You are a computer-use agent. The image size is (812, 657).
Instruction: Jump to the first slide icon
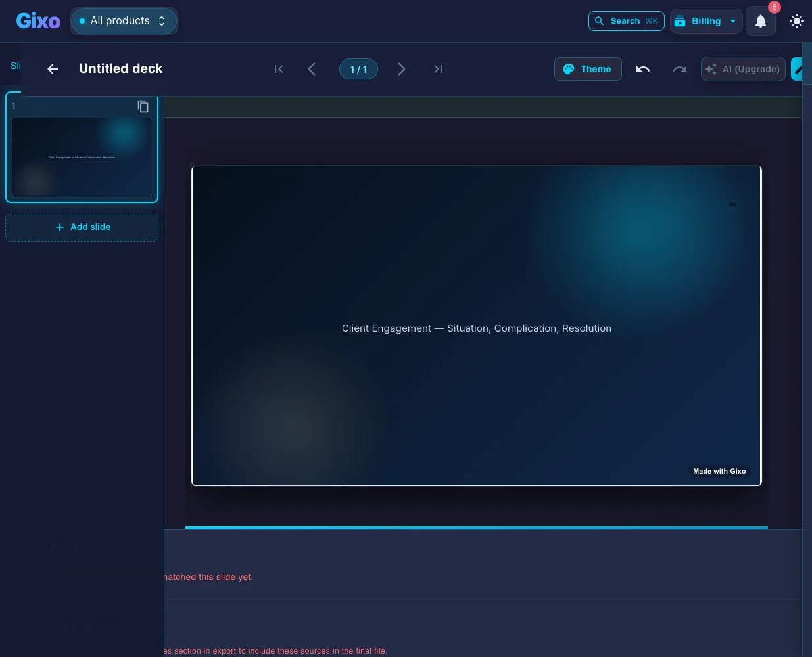(x=279, y=69)
